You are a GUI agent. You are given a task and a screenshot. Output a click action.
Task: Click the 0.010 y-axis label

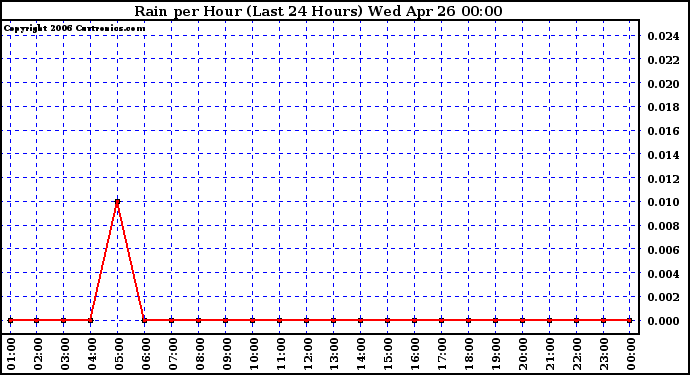(663, 202)
